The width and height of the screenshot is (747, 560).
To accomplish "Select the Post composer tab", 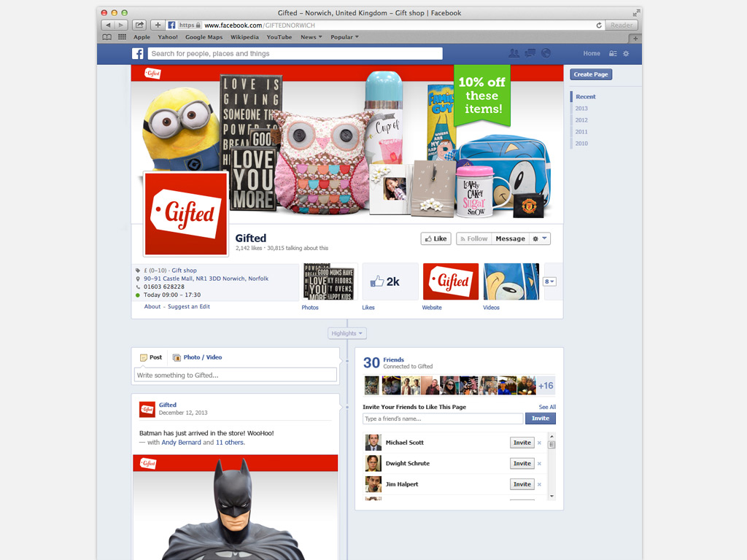I will click(151, 357).
